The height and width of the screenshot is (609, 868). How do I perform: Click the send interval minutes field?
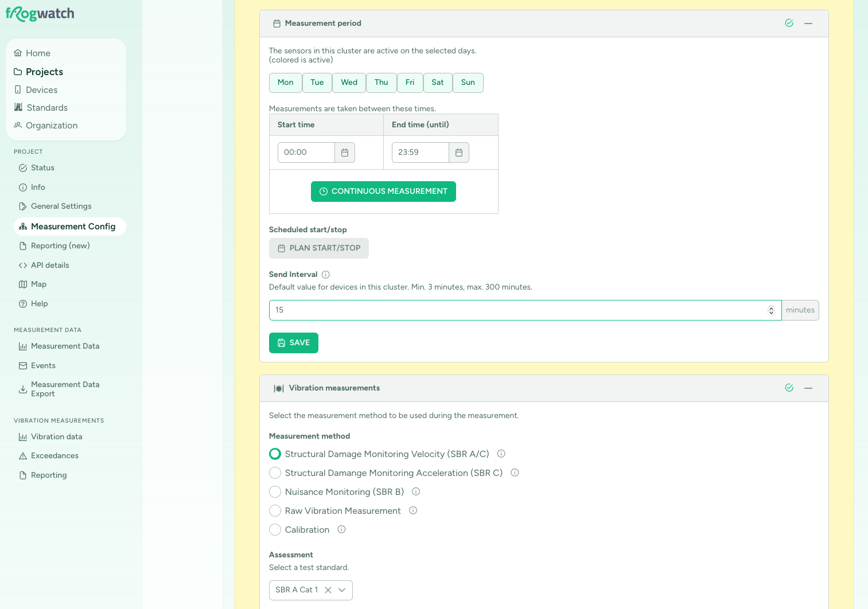pyautogui.click(x=526, y=310)
